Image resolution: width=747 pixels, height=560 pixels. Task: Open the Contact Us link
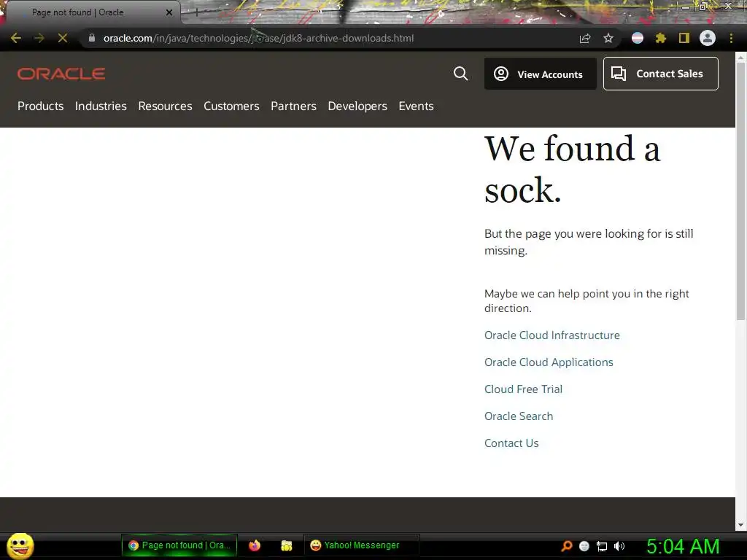(511, 443)
